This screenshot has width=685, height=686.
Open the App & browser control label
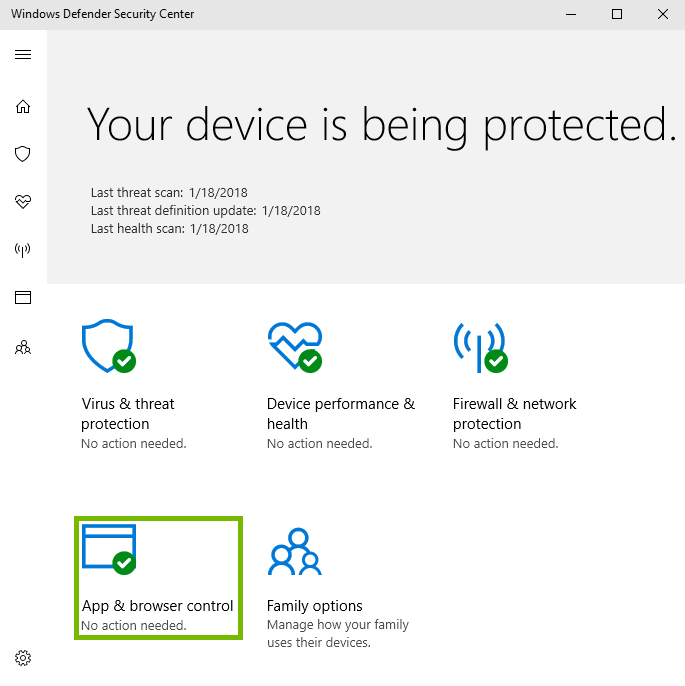click(x=157, y=606)
